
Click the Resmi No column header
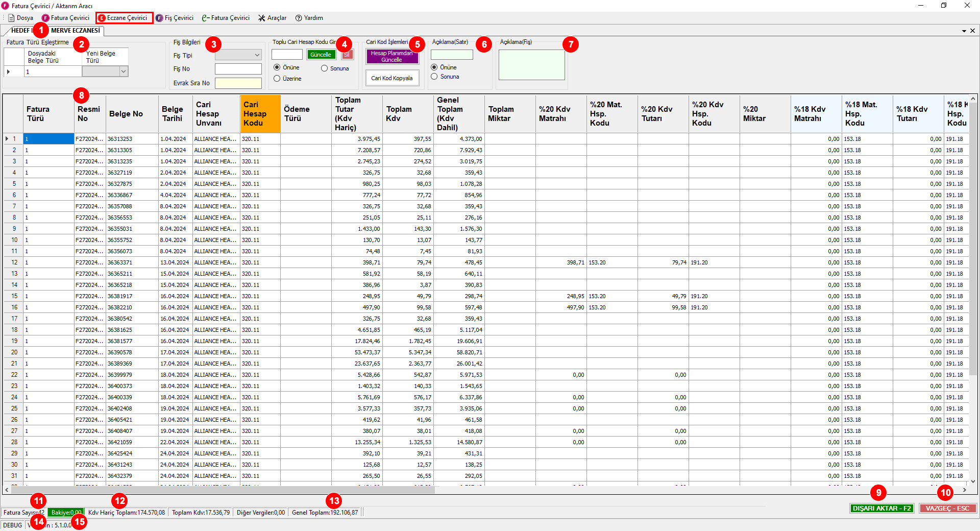90,114
